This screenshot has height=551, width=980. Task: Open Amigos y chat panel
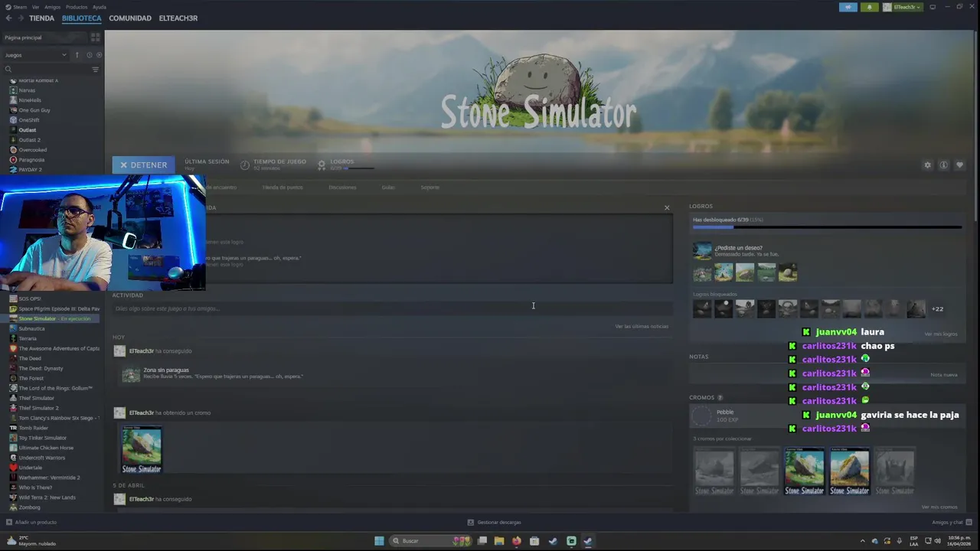(x=952, y=522)
